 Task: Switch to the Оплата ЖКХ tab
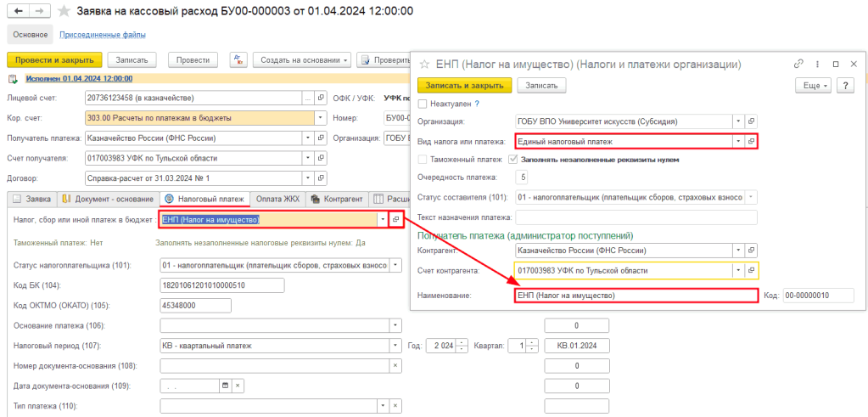[x=276, y=199]
